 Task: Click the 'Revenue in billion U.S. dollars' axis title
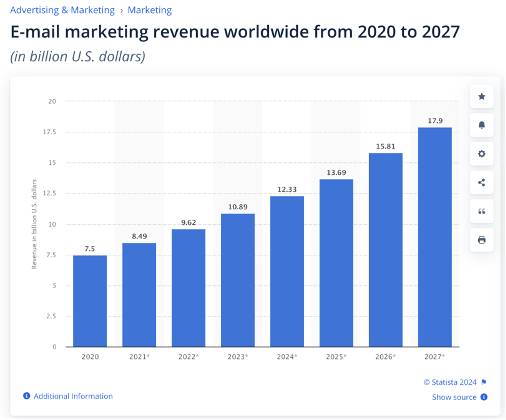[34, 224]
